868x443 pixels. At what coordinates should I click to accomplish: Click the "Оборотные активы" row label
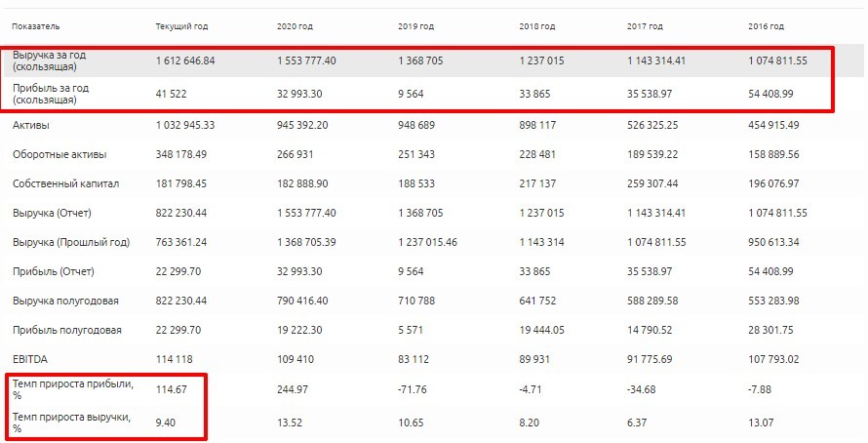59,155
